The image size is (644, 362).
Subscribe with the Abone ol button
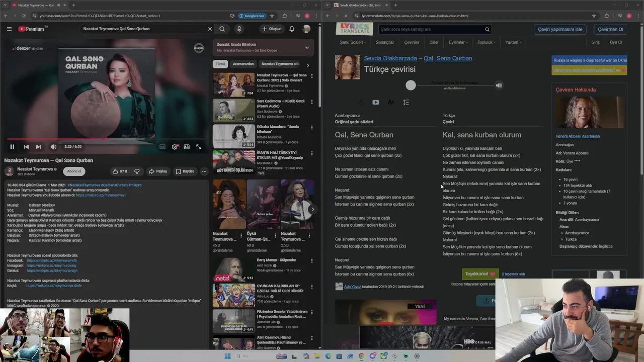[74, 171]
